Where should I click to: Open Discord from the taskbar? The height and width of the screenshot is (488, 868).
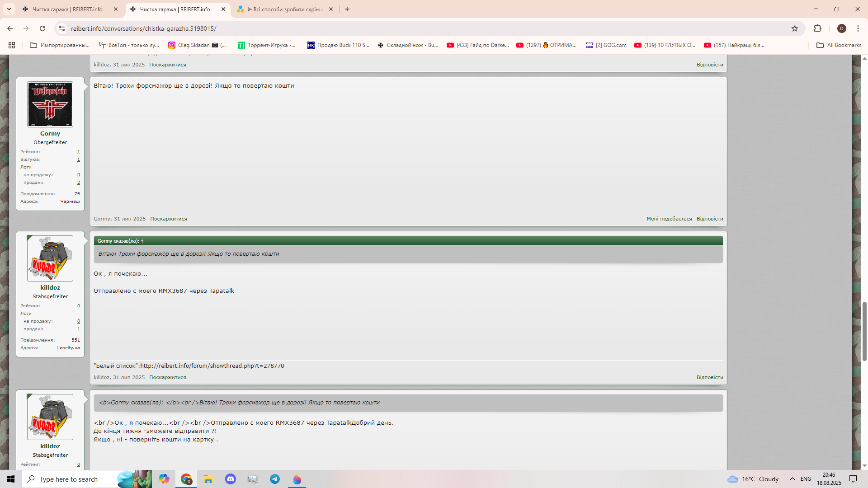231,479
